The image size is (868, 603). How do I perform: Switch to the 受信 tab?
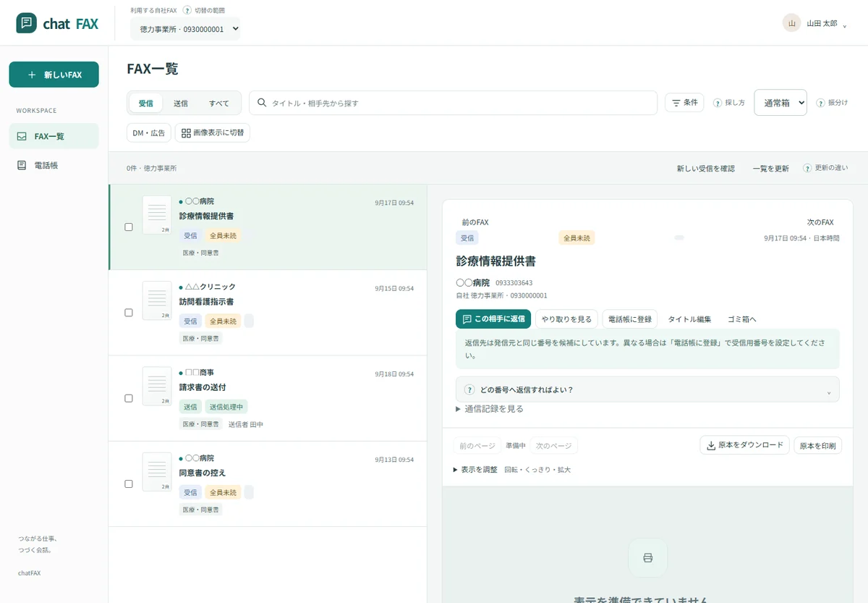(146, 103)
